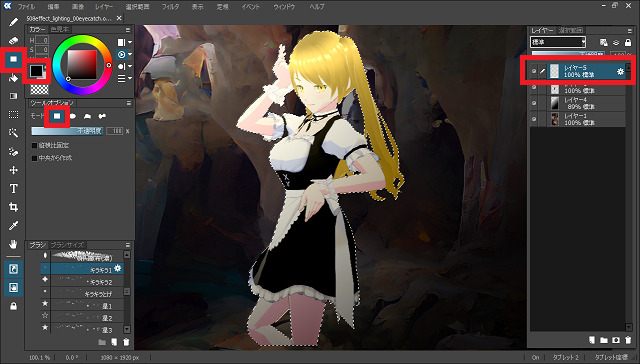This screenshot has height=364, width=640.
Task: Select the キラキラとげ brush
Action: pos(82,293)
